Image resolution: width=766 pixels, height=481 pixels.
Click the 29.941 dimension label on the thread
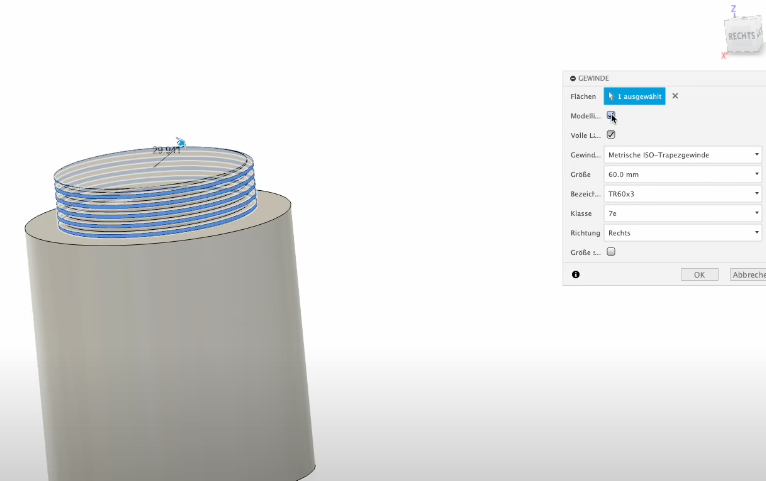[x=165, y=150]
